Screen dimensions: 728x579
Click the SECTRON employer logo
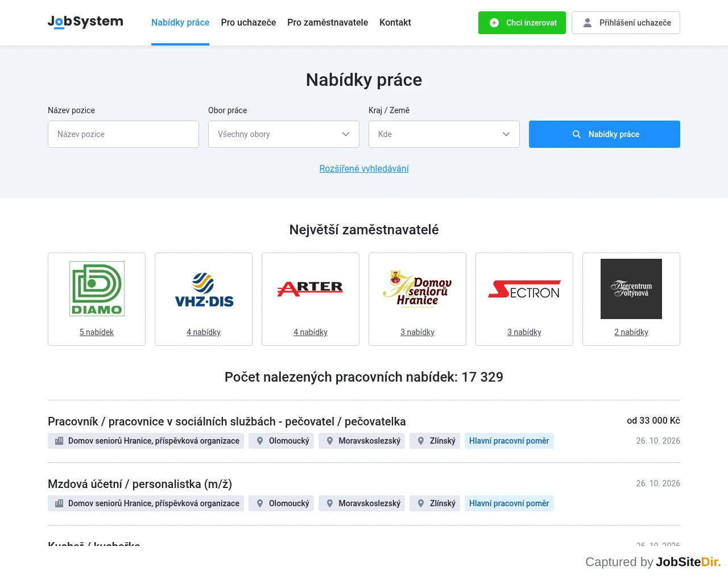(524, 289)
